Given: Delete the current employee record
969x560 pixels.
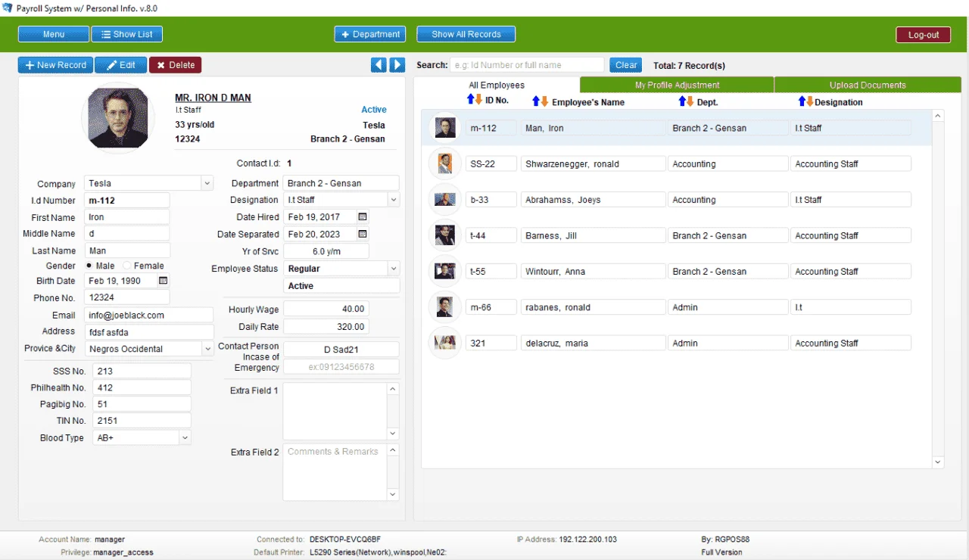Looking at the screenshot, I should (x=175, y=65).
